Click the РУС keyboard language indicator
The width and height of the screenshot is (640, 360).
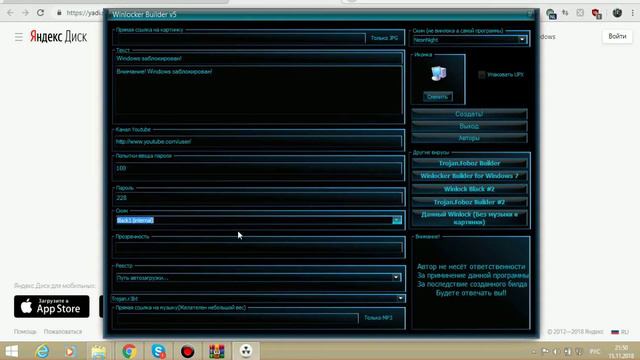pos(595,351)
